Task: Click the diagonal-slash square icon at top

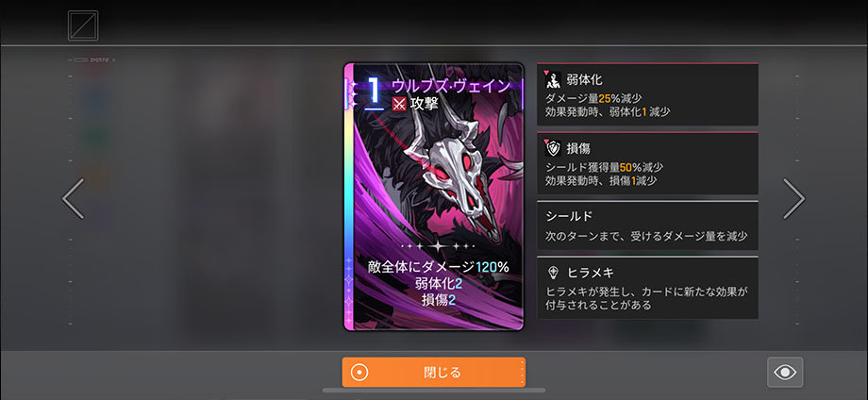Action: click(x=83, y=25)
